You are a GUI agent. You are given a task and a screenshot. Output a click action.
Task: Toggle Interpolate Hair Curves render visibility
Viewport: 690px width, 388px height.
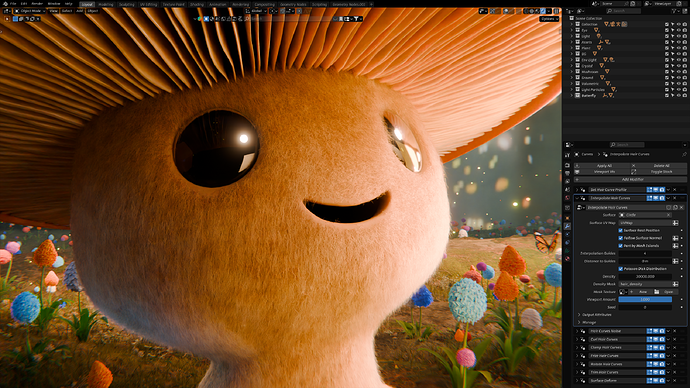pyautogui.click(x=662, y=198)
